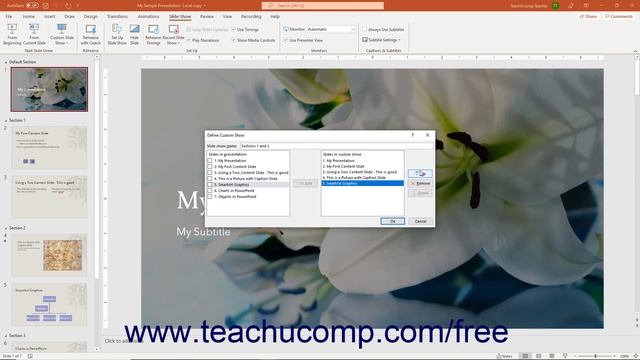The height and width of the screenshot is (360, 640).
Task: Open Custom Slide Show menu
Action: coord(62,34)
